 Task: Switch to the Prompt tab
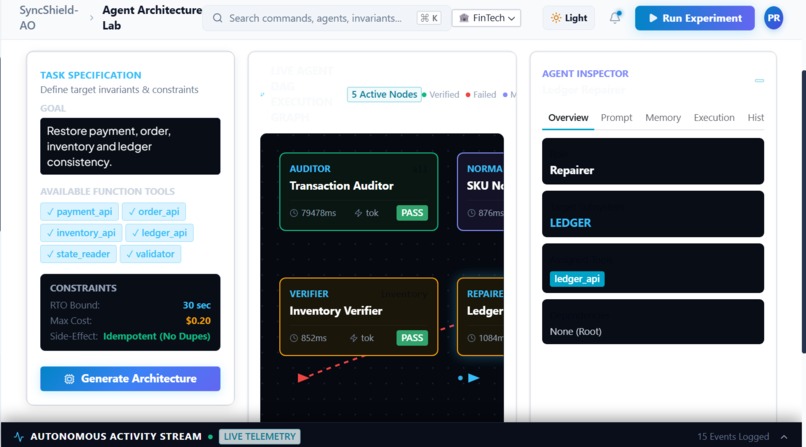616,118
